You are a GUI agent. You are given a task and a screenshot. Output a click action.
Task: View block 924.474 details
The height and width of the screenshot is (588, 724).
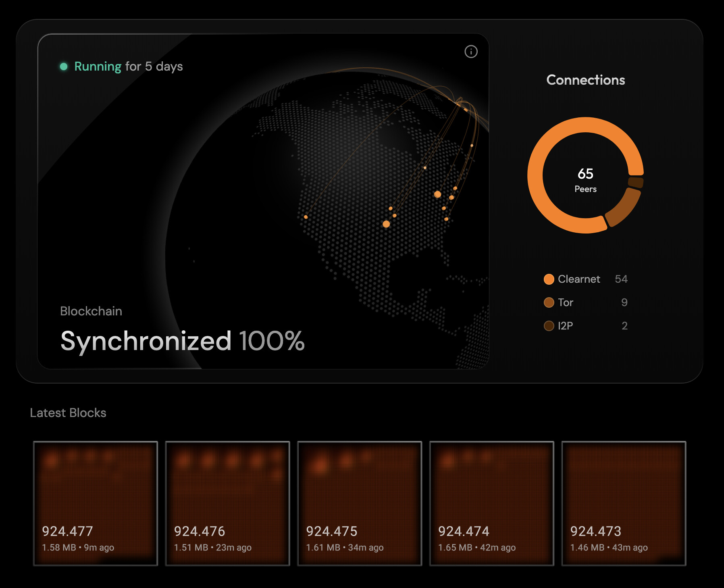[x=492, y=503]
